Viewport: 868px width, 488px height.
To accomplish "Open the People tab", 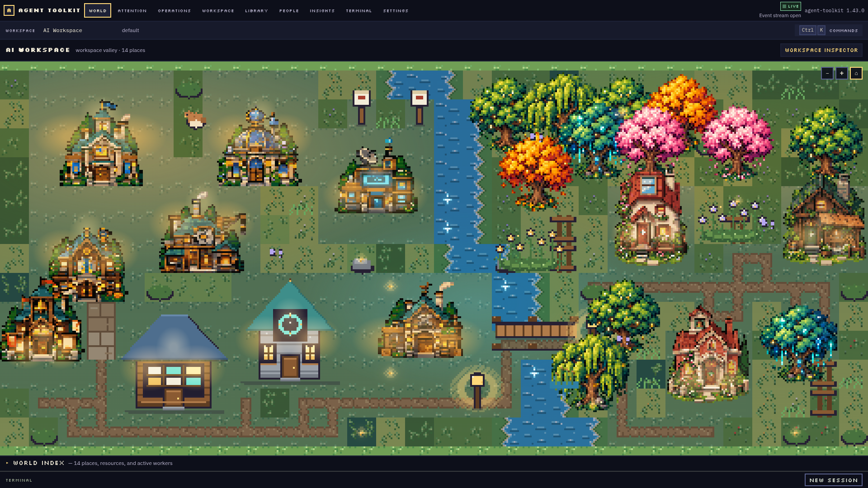I will pos(289,10).
